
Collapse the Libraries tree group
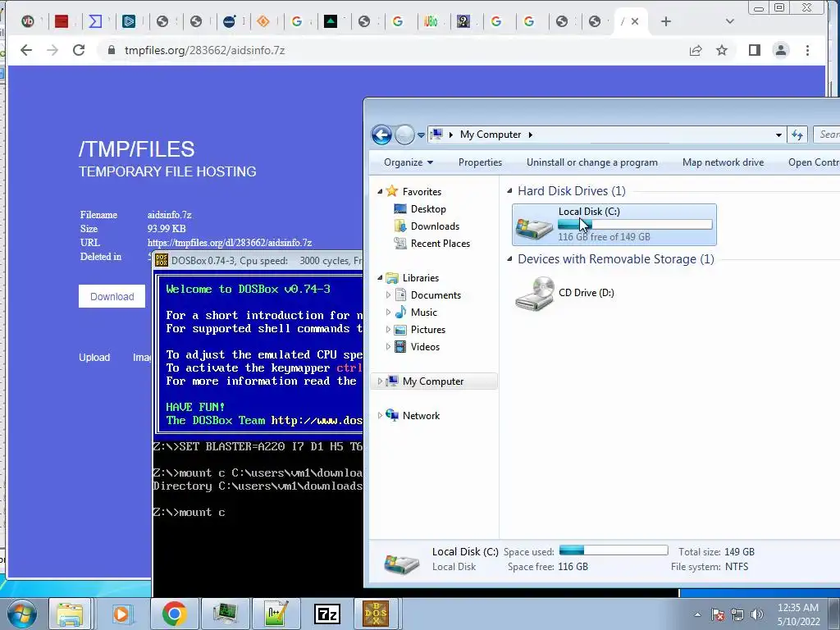380,277
